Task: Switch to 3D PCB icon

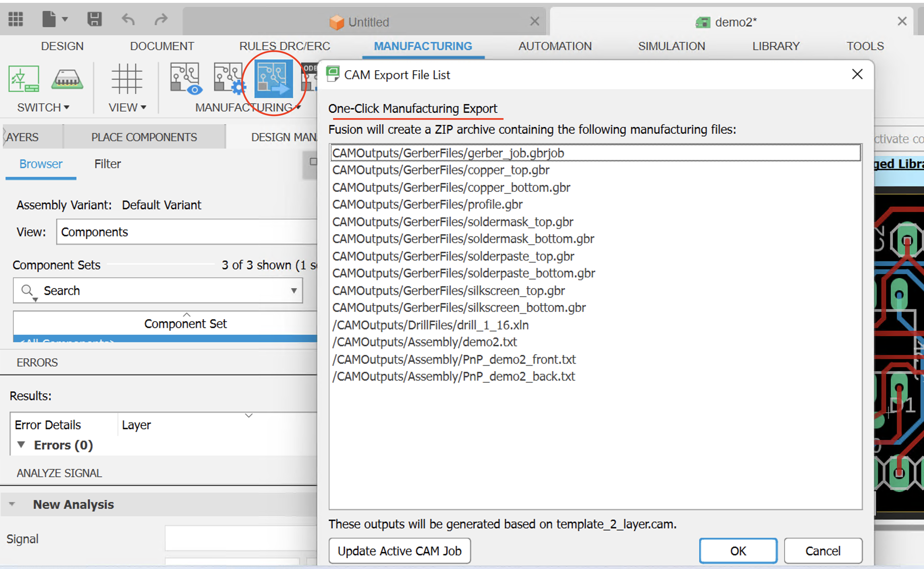Action: point(67,79)
